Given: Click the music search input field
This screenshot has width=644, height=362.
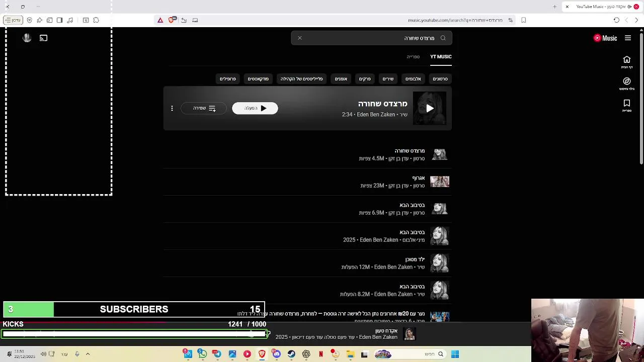Looking at the screenshot, I should [x=371, y=38].
